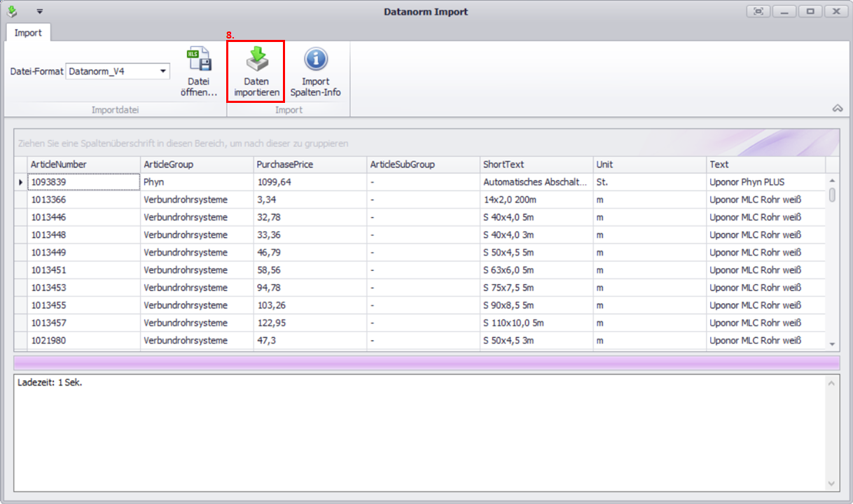Screen dimensions: 853x504
Task: Expand the Datei-Format dropdown
Action: point(163,71)
